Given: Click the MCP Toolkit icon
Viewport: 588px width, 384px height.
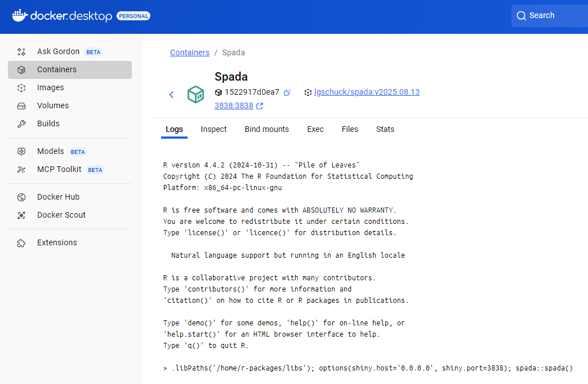Looking at the screenshot, I should coord(21,170).
